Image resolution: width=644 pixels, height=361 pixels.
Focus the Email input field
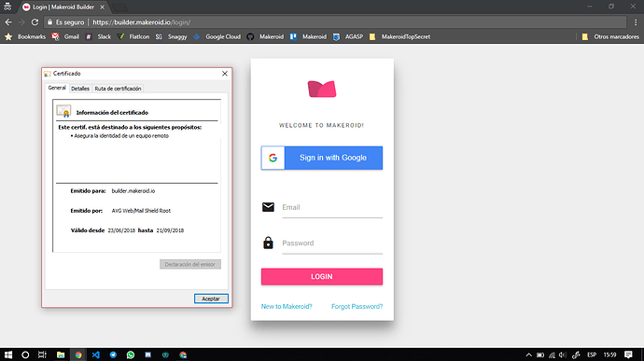[332, 207]
